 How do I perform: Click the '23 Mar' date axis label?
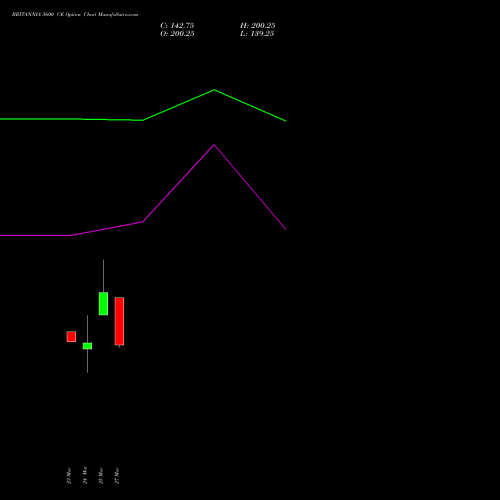69,476
